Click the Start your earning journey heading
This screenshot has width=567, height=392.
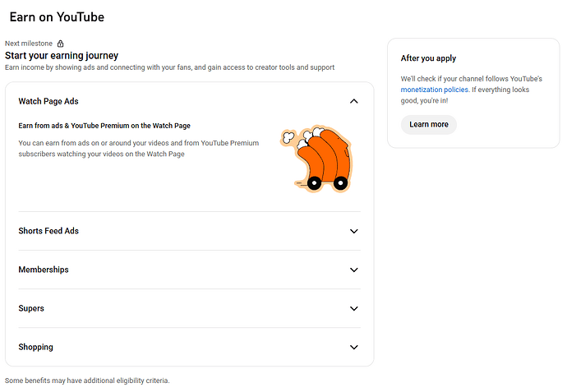62,55
